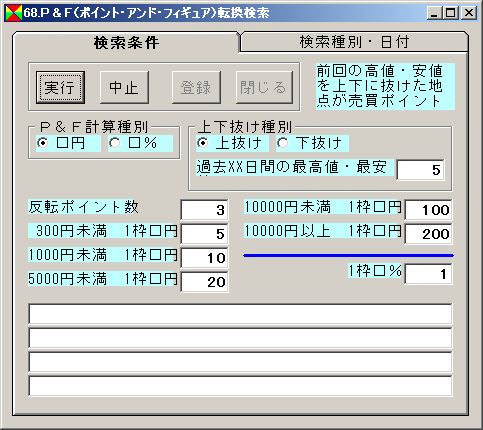Click the 過去XX日間 input showing 5
The image size is (483, 430).
pos(420,170)
